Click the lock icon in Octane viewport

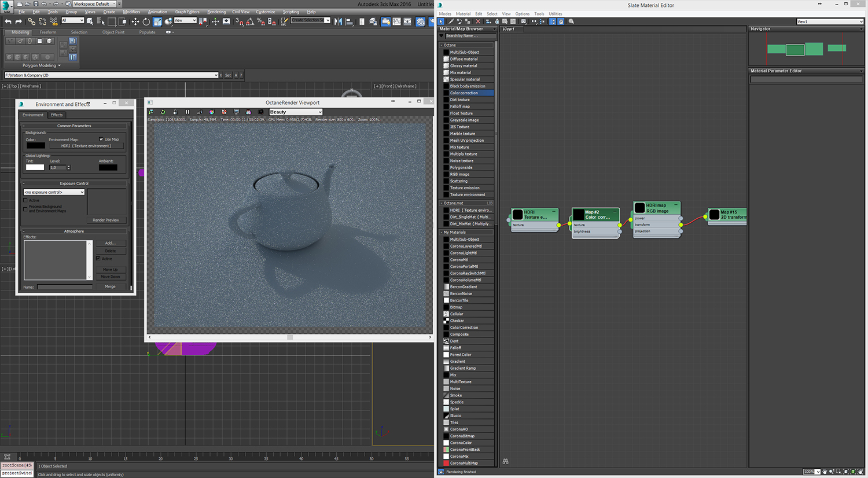pos(175,112)
